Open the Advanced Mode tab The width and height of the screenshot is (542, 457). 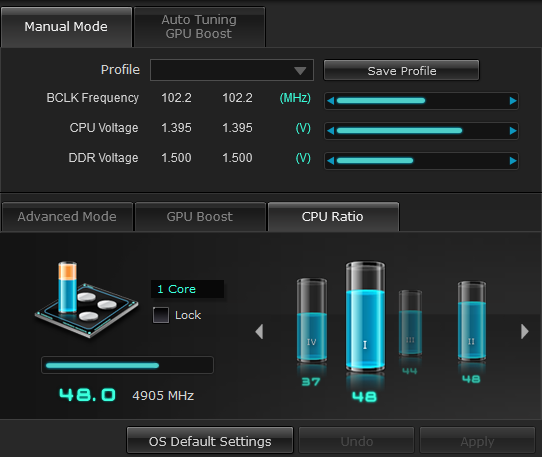pyautogui.click(x=67, y=217)
